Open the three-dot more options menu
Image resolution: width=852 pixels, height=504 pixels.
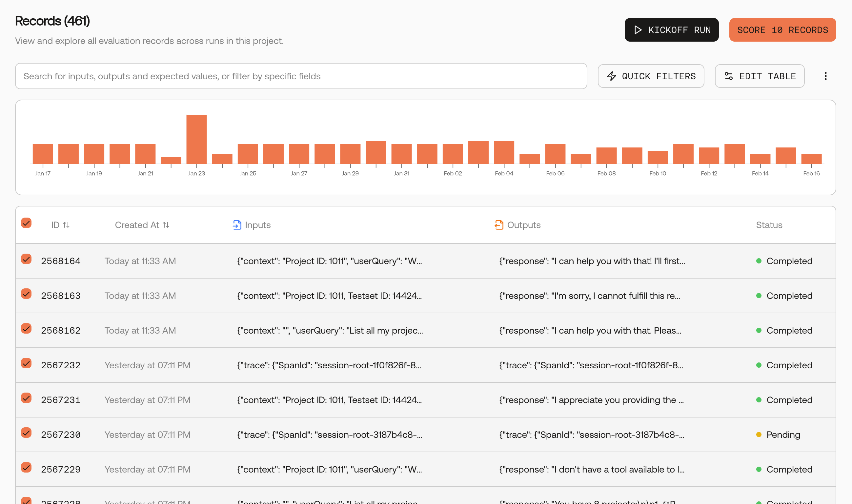(x=825, y=76)
